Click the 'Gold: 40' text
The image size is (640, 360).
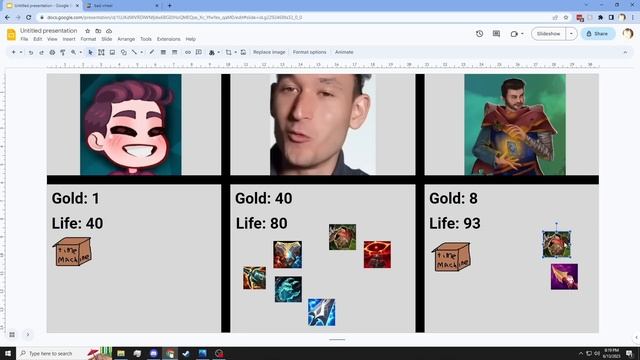pyautogui.click(x=264, y=198)
